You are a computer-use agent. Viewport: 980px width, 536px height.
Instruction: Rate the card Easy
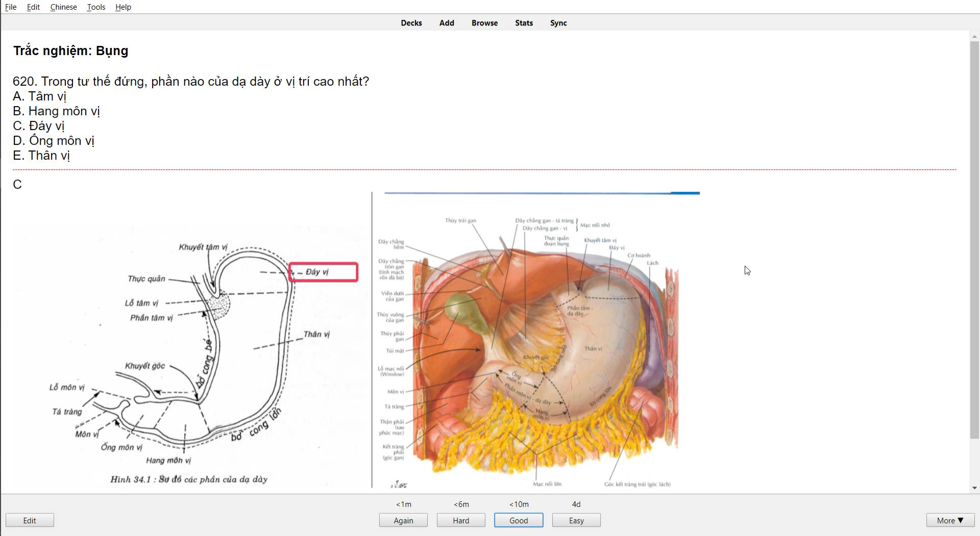pos(576,520)
